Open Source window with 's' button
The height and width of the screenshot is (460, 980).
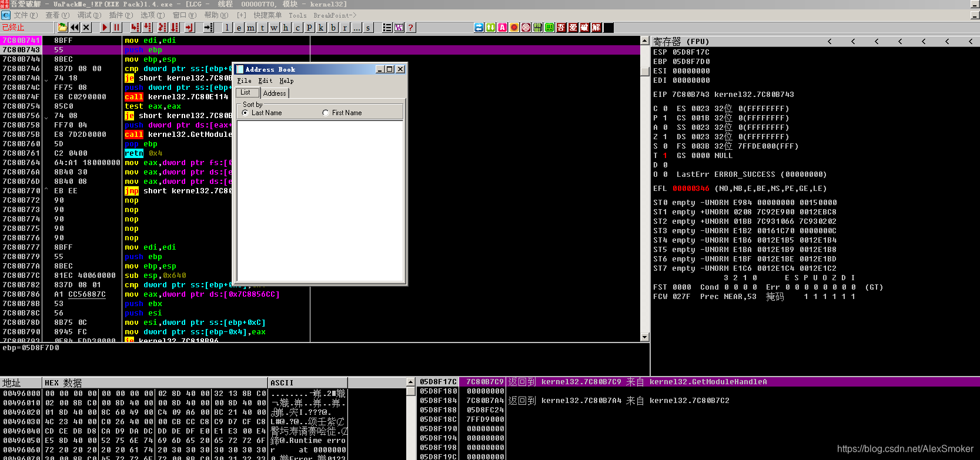pos(368,28)
